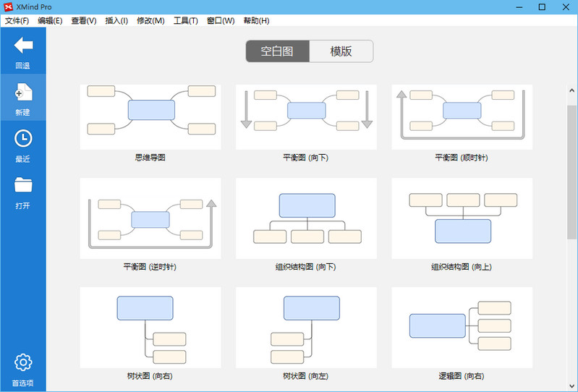Choose the 思维导图 template thumbnail
The height and width of the screenshot is (392, 578).
150,116
